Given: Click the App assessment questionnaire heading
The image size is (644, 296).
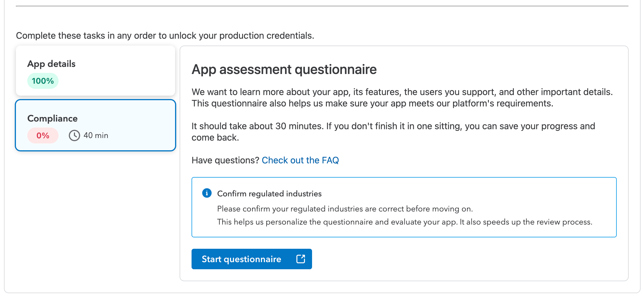Looking at the screenshot, I should tap(284, 69).
